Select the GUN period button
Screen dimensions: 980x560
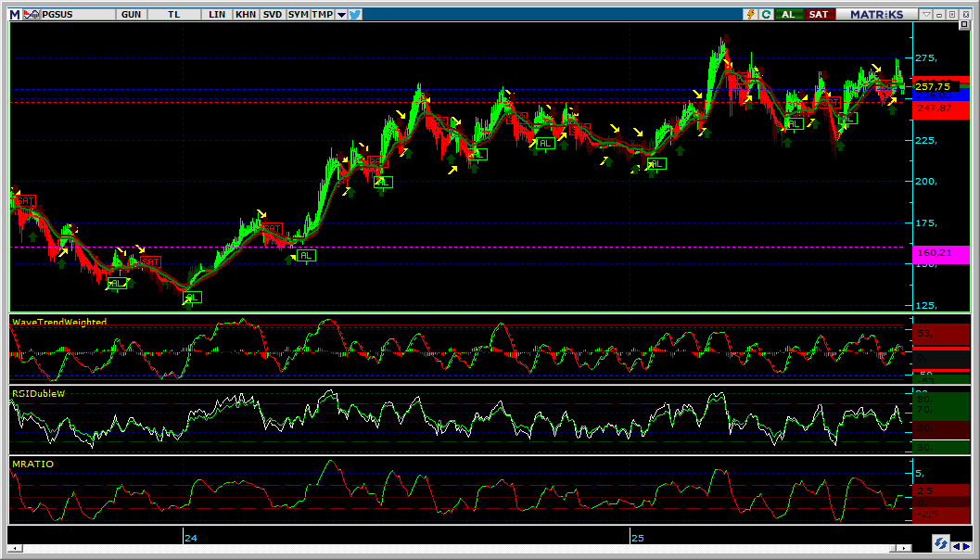pyautogui.click(x=131, y=15)
